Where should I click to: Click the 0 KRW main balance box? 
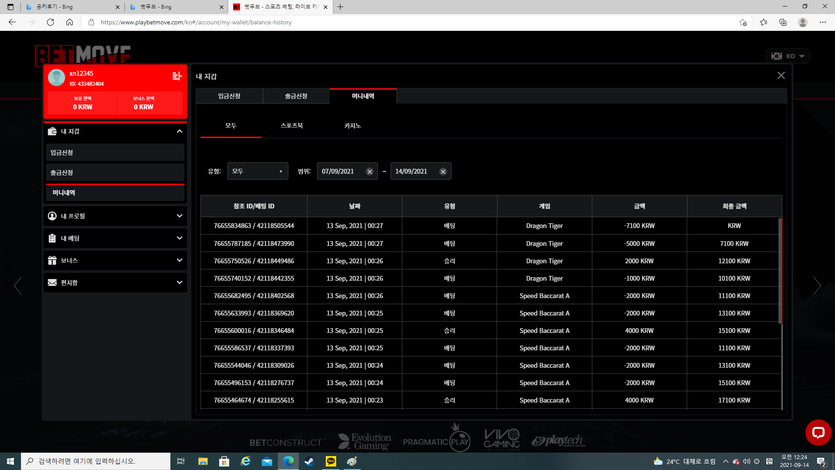pos(83,103)
